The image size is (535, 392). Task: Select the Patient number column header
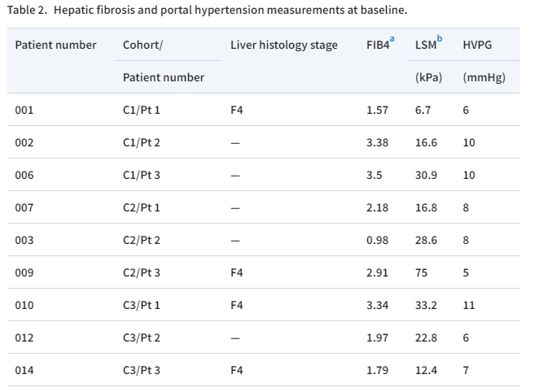pos(55,45)
